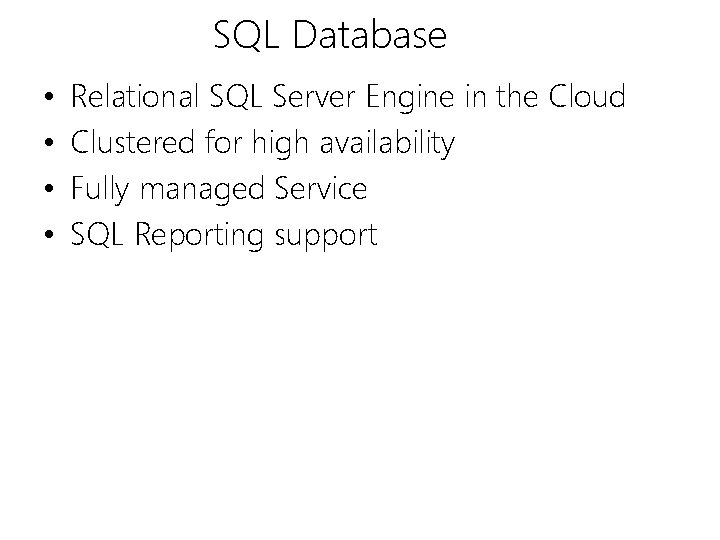Click the bullet marker before Fully managed
The width and height of the screenshot is (720, 540).
[x=49, y=188]
